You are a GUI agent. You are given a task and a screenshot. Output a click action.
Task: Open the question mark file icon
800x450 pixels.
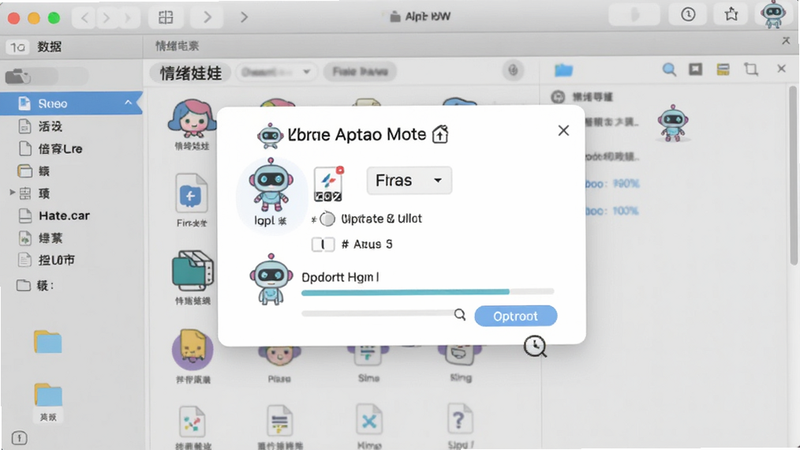(x=460, y=420)
